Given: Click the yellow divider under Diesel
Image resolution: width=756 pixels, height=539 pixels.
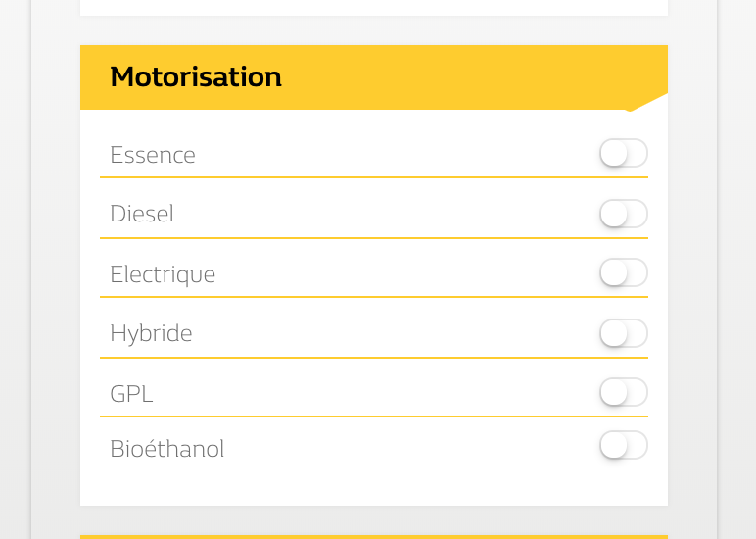Looking at the screenshot, I should pyautogui.click(x=374, y=238).
